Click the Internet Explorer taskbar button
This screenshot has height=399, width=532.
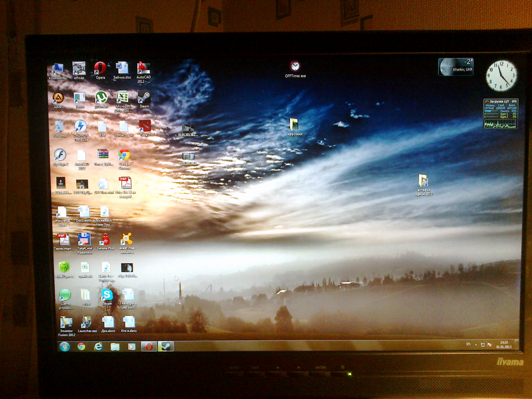(98, 347)
